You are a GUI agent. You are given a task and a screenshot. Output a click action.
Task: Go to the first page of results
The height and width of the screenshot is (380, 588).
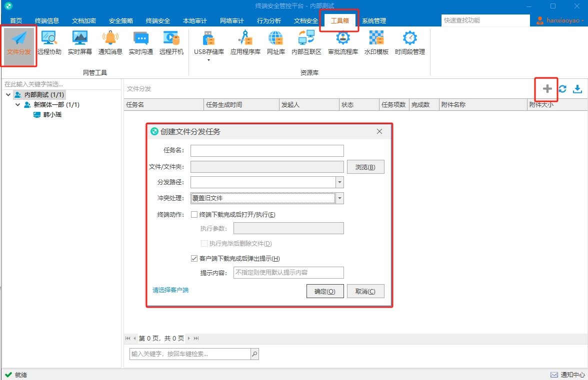tap(127, 338)
